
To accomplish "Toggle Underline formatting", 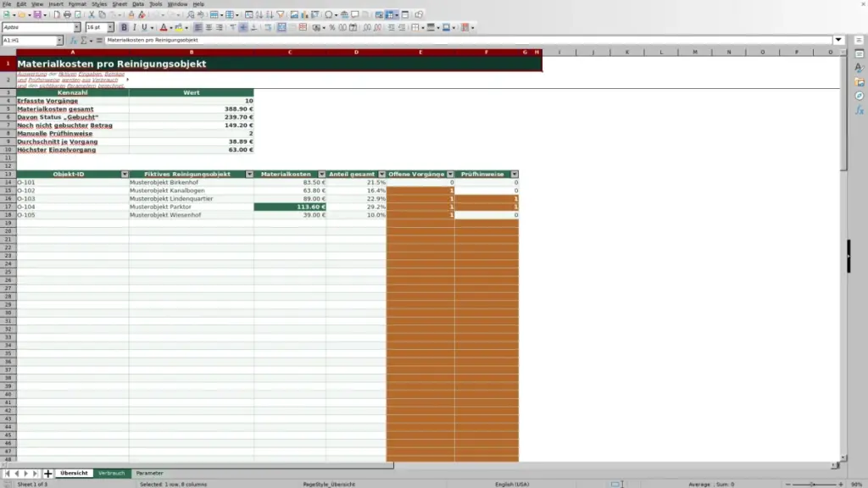I will point(144,28).
